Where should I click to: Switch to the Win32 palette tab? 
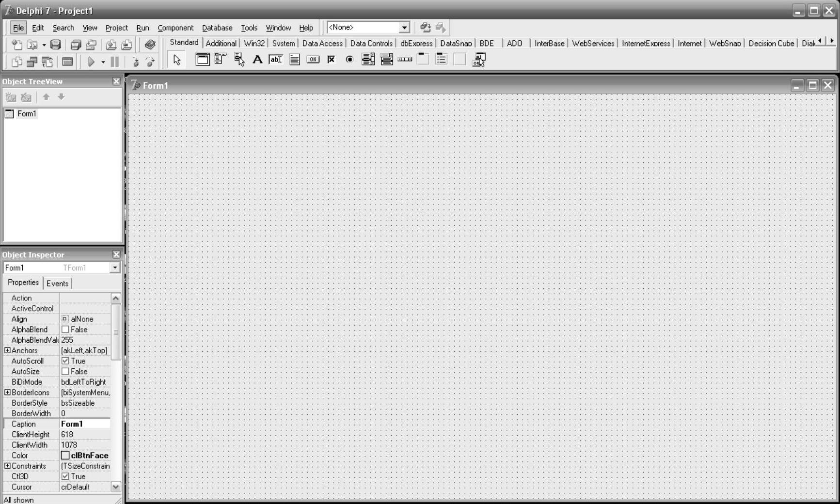click(254, 43)
